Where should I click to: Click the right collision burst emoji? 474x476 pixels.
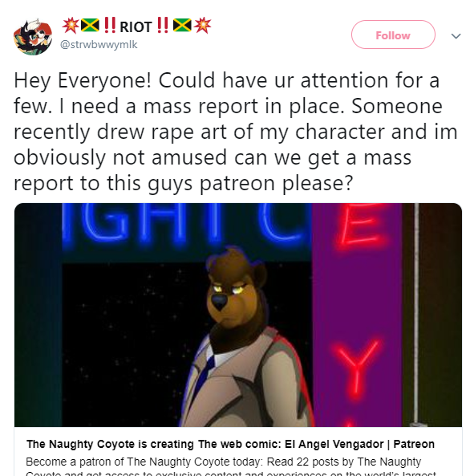point(202,26)
